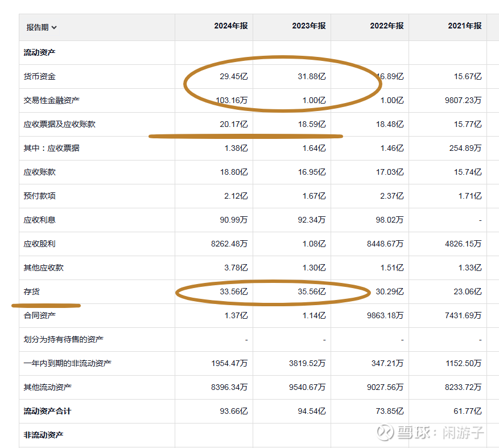Click the 预付款项 row label
This screenshot has height=448, width=499.
click(x=39, y=196)
